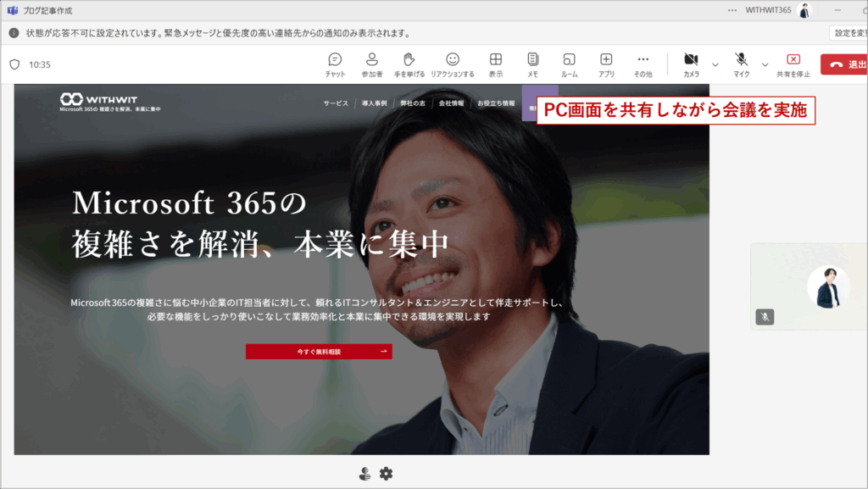Screen dimensions: 868x489
Task: Click the Teams logo in title bar
Action: coord(12,10)
